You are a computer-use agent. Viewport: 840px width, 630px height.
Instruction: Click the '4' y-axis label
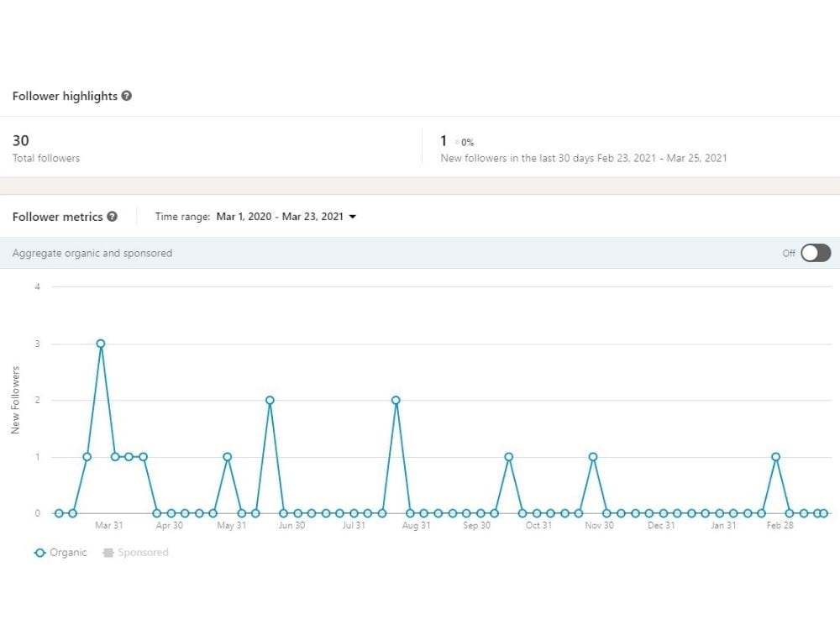tap(38, 286)
